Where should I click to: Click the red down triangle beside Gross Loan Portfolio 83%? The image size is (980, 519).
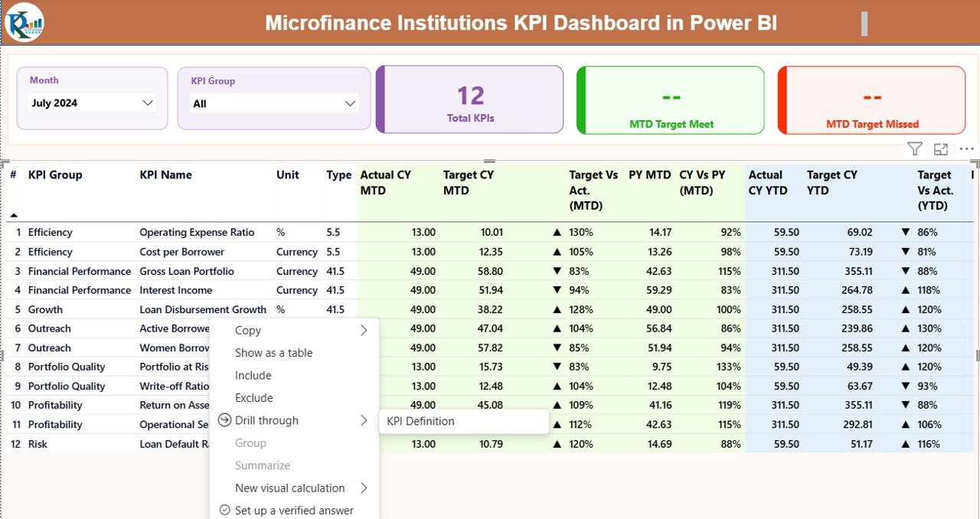pyautogui.click(x=557, y=270)
